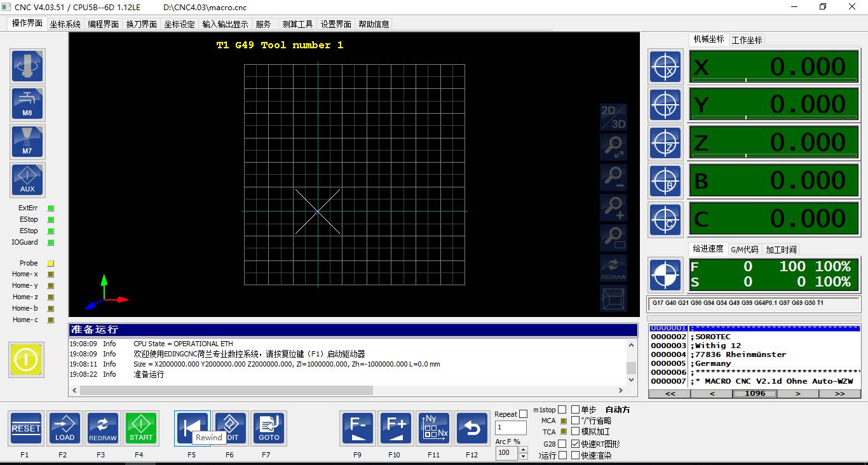Click the F+ feed increase icon
Viewport: 868px width, 465px height.
coord(396,428)
